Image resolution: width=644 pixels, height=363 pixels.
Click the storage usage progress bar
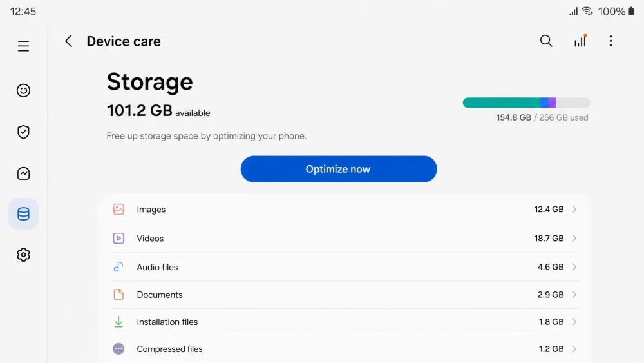pos(526,103)
